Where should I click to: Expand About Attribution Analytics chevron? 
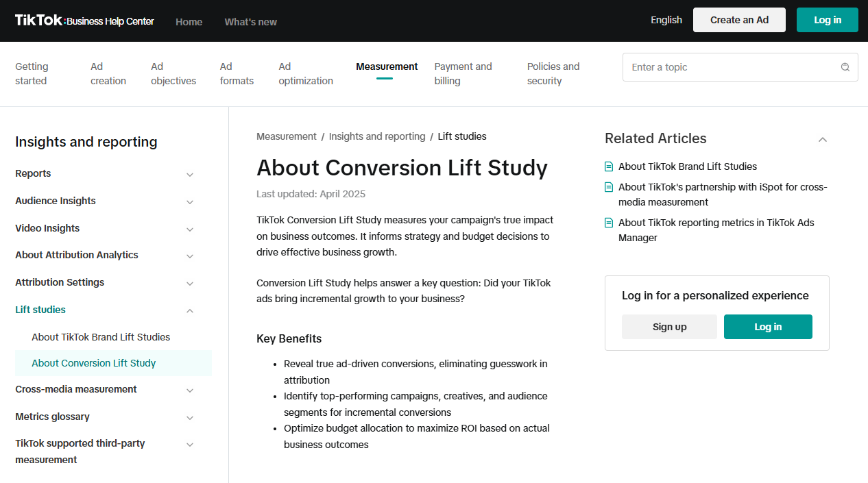point(190,256)
